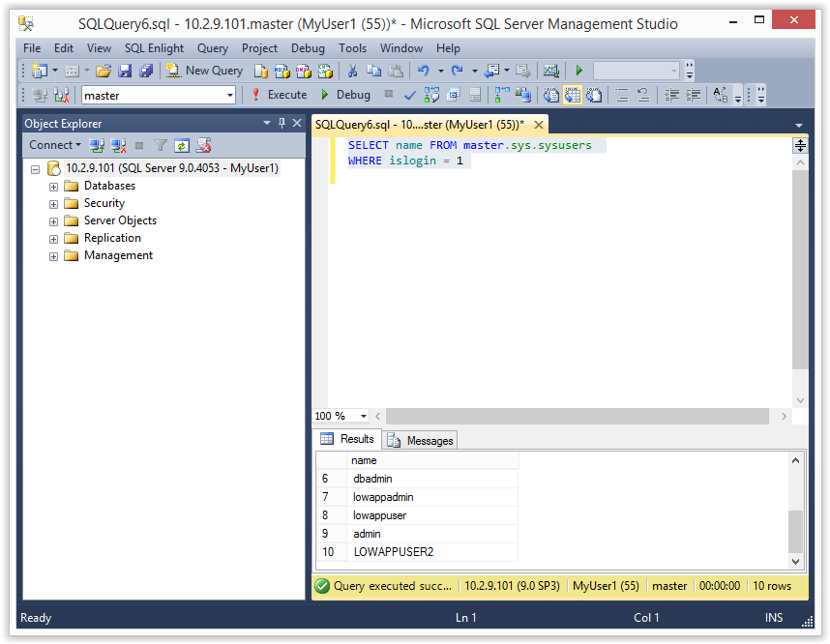The height and width of the screenshot is (644, 830).
Task: Click the Parse checkmark icon
Action: [x=410, y=96]
